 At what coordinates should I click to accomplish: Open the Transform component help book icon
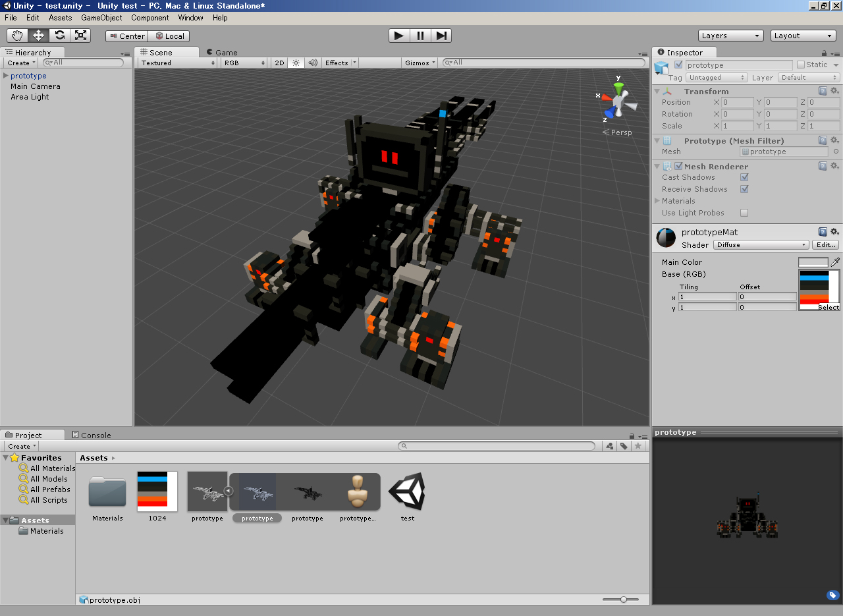pyautogui.click(x=823, y=91)
